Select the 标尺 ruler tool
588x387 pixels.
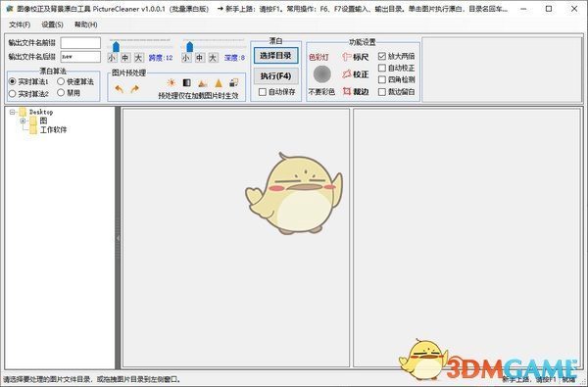tap(356, 57)
